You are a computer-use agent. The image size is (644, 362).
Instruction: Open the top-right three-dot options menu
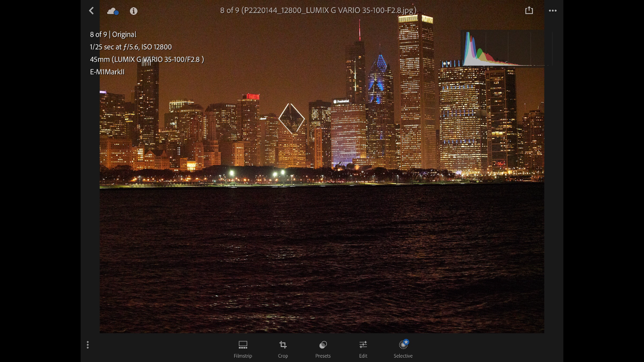pos(553,11)
